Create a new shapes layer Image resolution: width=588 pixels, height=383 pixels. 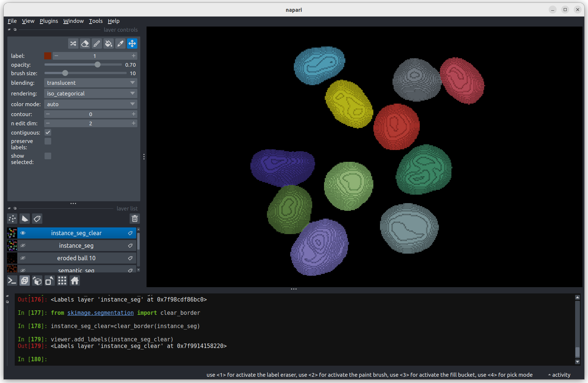[x=25, y=219]
